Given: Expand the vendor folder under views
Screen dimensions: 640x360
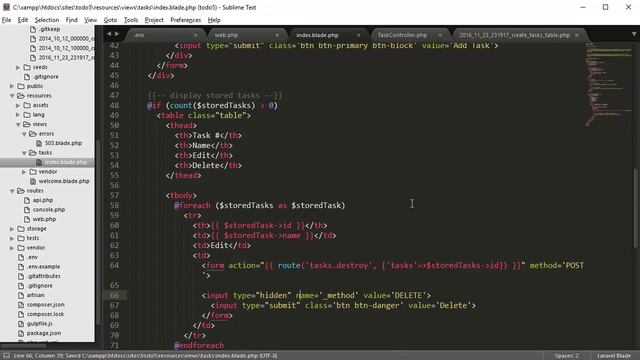Looking at the screenshot, I should coord(24,172).
